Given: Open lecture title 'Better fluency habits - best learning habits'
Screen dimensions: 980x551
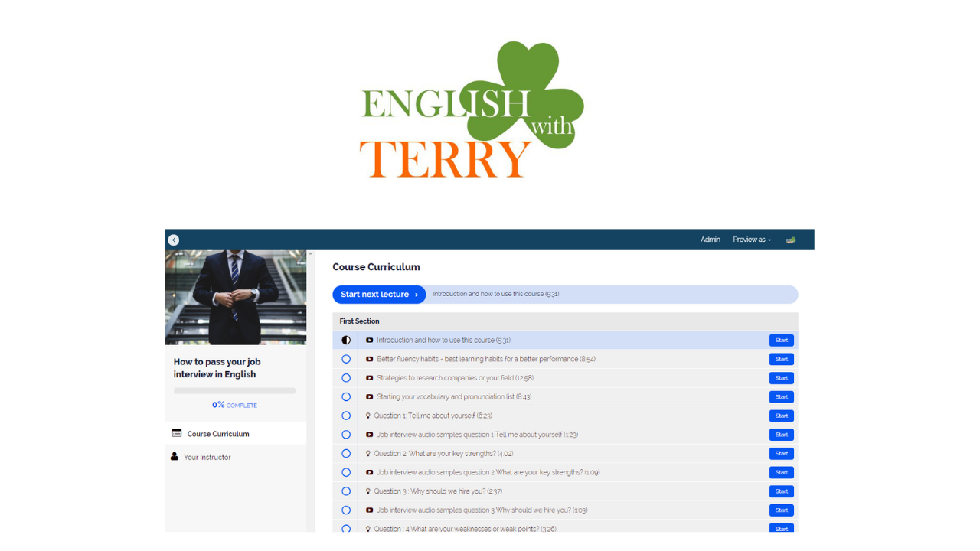Looking at the screenshot, I should pos(486,359).
